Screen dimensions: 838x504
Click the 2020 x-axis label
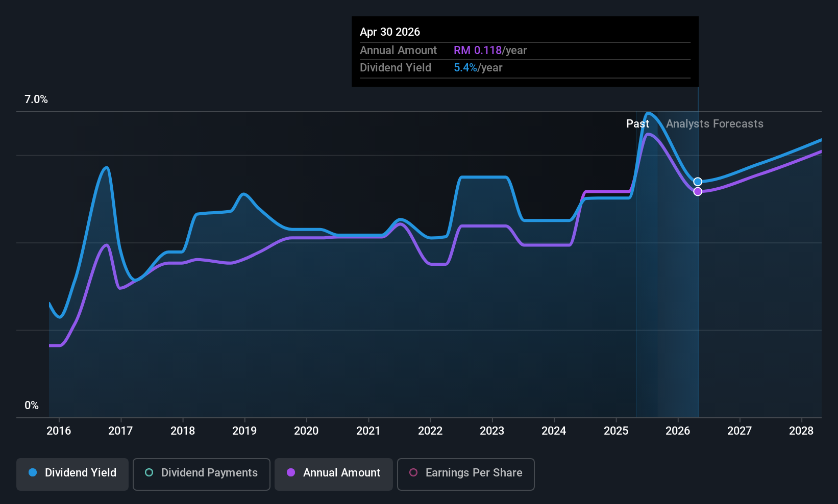(x=306, y=431)
